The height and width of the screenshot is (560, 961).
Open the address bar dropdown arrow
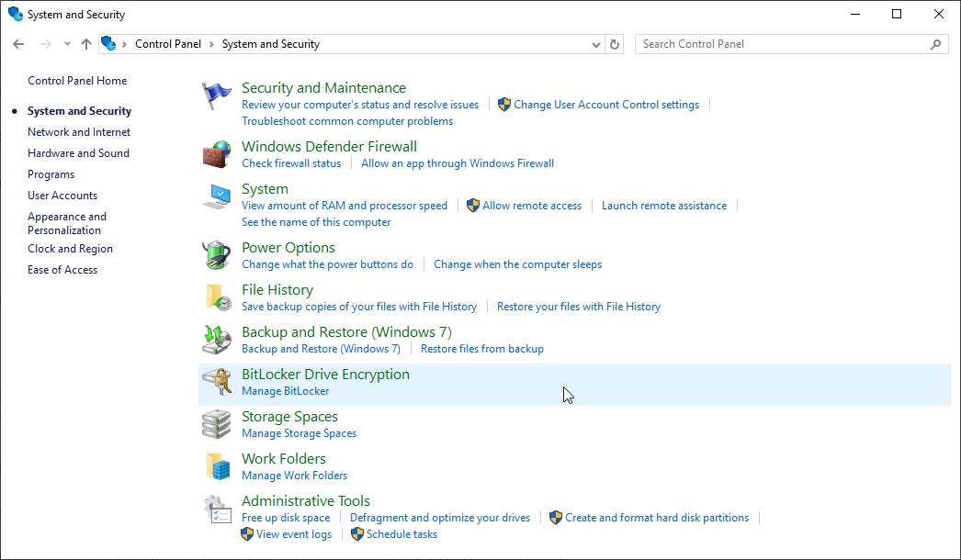click(x=595, y=43)
